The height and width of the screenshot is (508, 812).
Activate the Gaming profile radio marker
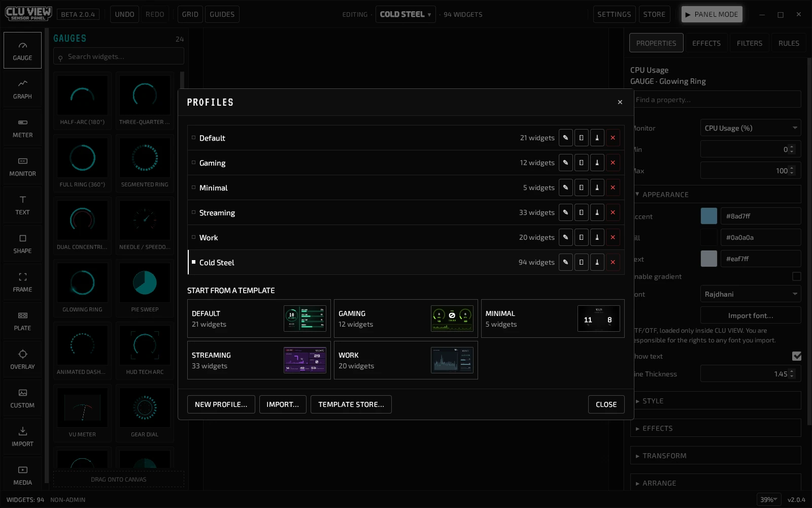click(193, 163)
